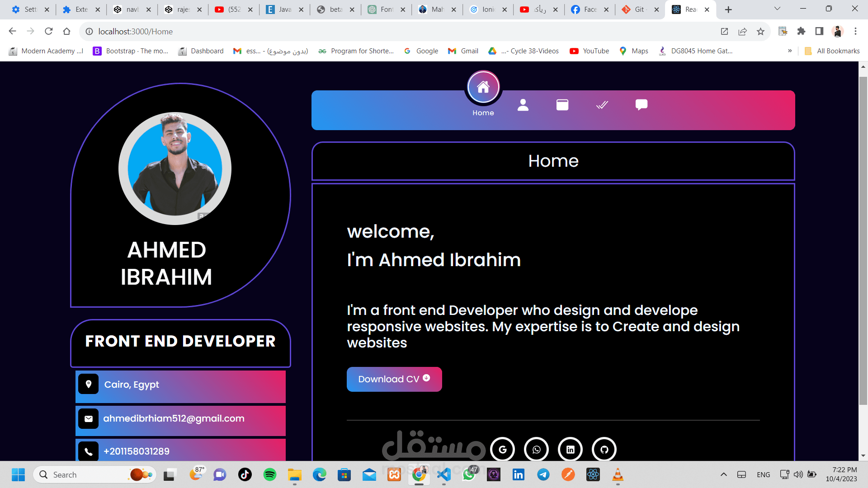
Task: Click the portfolio wallet icon in navbar
Action: [x=562, y=105]
